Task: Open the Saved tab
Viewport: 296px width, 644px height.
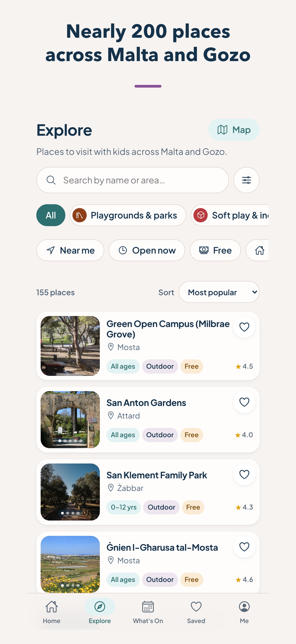Action: pos(196,612)
